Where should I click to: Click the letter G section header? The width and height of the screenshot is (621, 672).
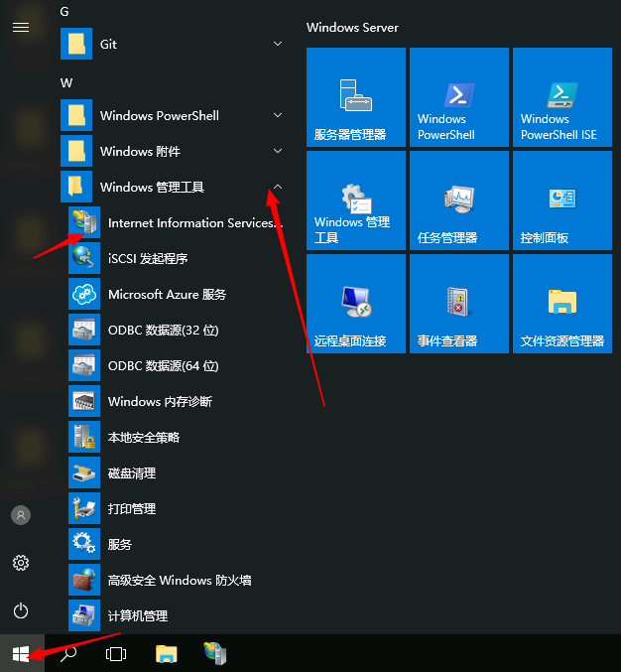pos(64,12)
